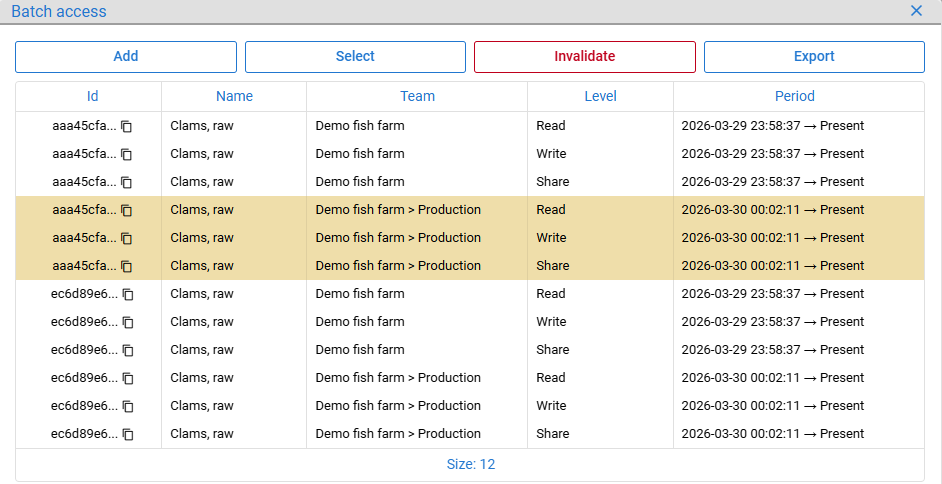942x484 pixels.
Task: Click Clams, raw in aaa45cfa Demo fish farm Write row
Action: tap(202, 154)
